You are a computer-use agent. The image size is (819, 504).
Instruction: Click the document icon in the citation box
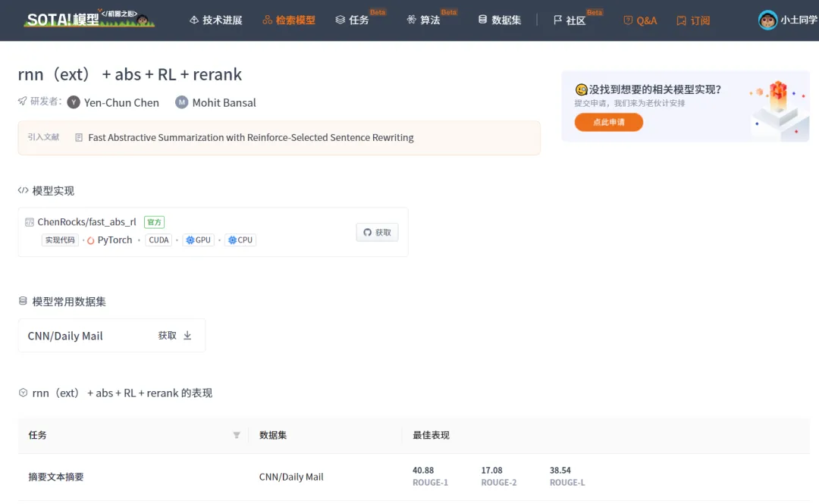(79, 137)
